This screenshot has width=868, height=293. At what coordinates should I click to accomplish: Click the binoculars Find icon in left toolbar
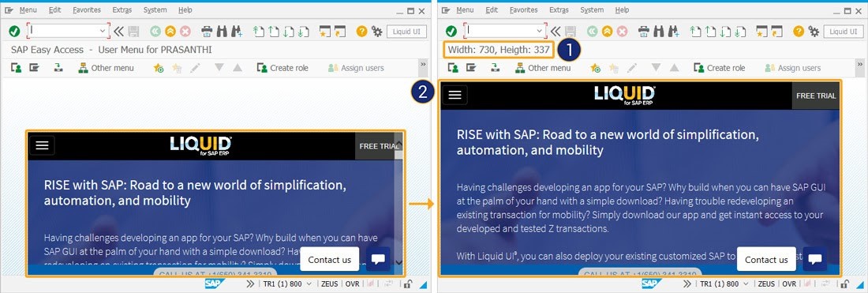(222, 31)
